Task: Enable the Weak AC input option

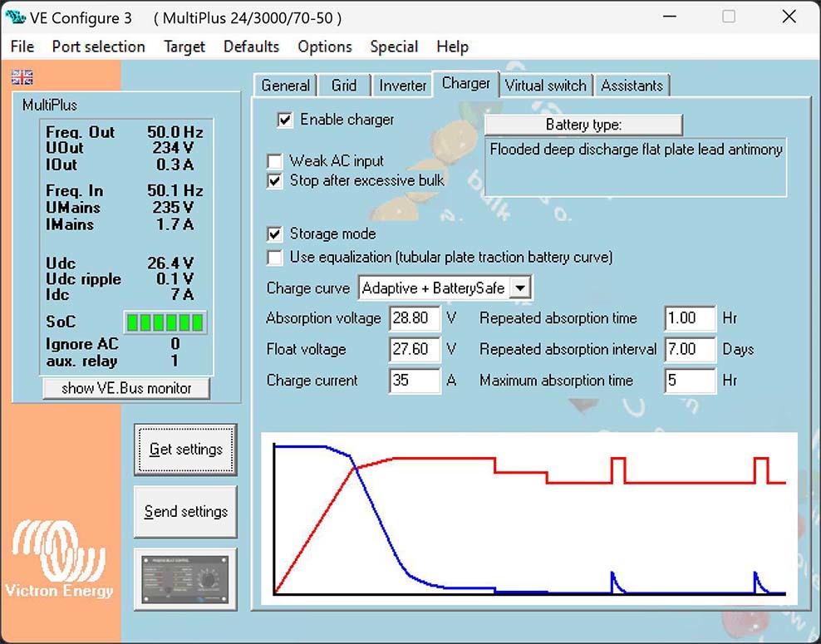Action: pos(274,161)
